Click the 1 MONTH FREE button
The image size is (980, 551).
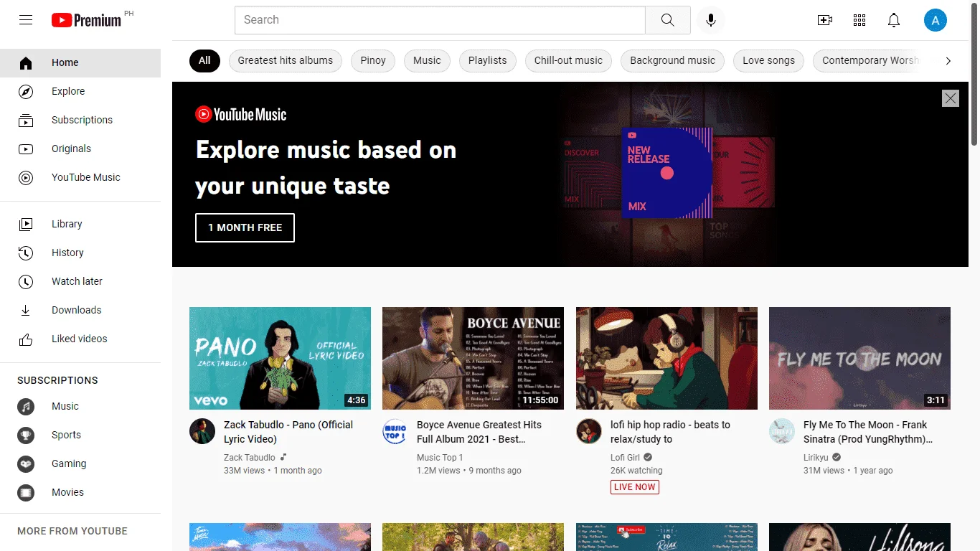[245, 227]
